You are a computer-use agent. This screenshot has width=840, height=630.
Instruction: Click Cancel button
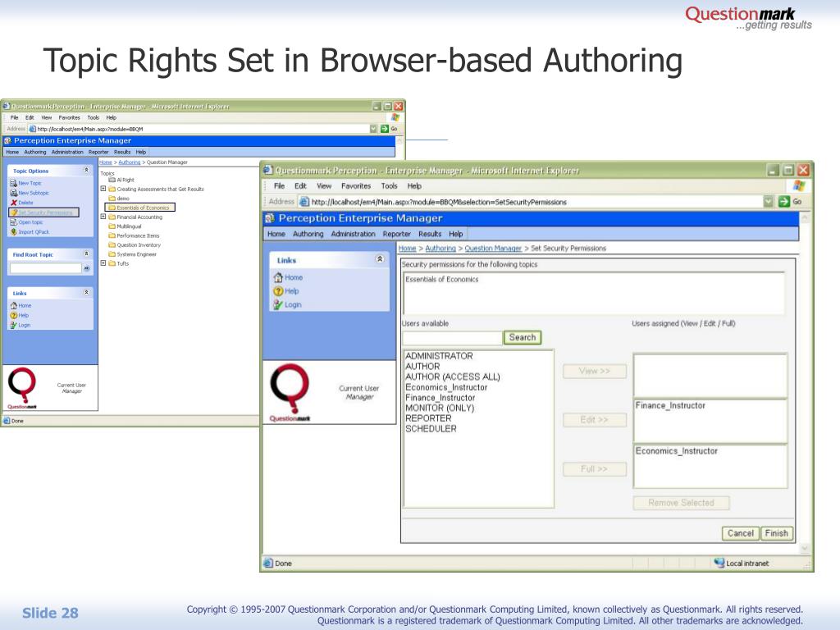pyautogui.click(x=741, y=533)
